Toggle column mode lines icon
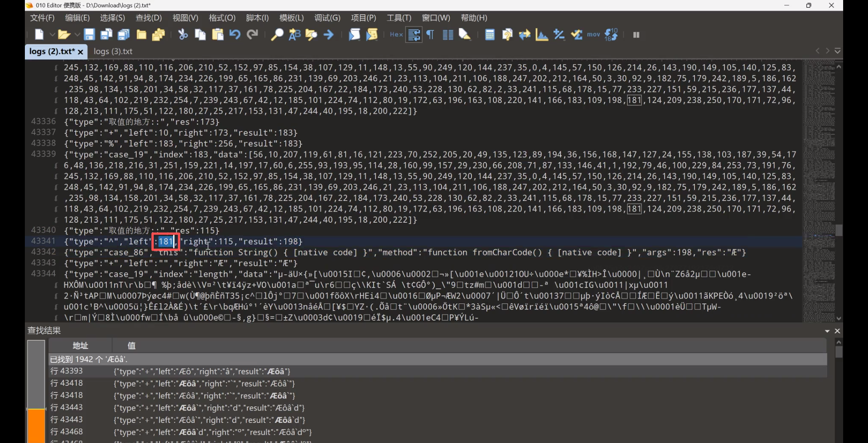Image resolution: width=868 pixels, height=443 pixels. pos(448,34)
